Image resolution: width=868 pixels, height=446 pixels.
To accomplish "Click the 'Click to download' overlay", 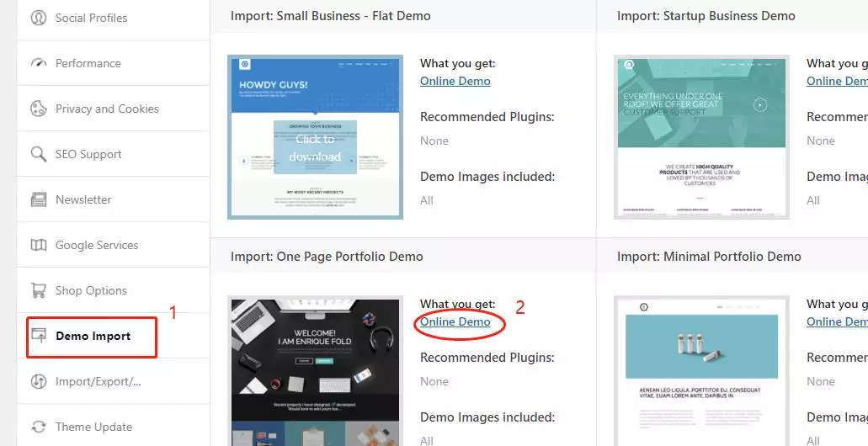I will (x=315, y=147).
